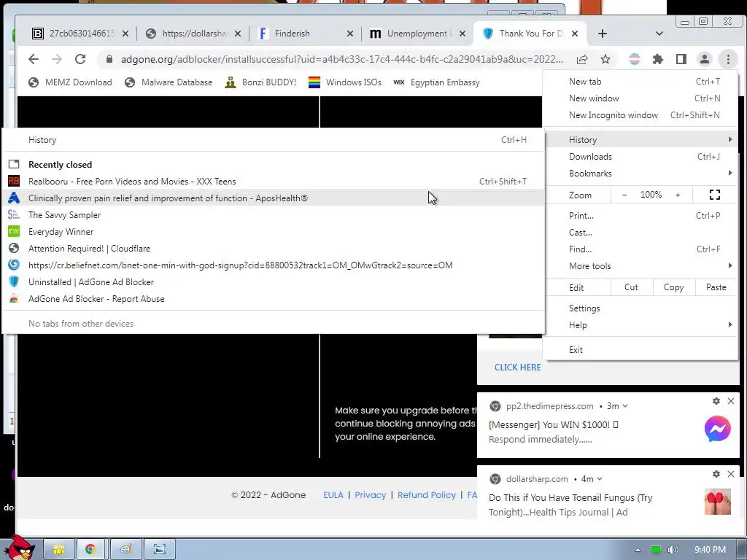Screen dimensions: 747x560
Task: Open Downloads from the menu
Action: tap(640, 157)
